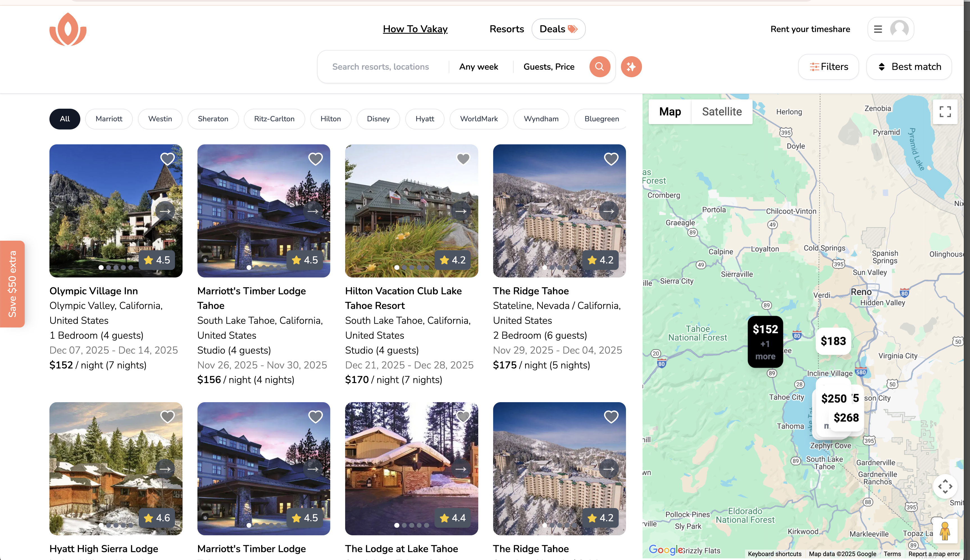Switch map to Satellite view
The height and width of the screenshot is (560, 970).
coord(721,111)
